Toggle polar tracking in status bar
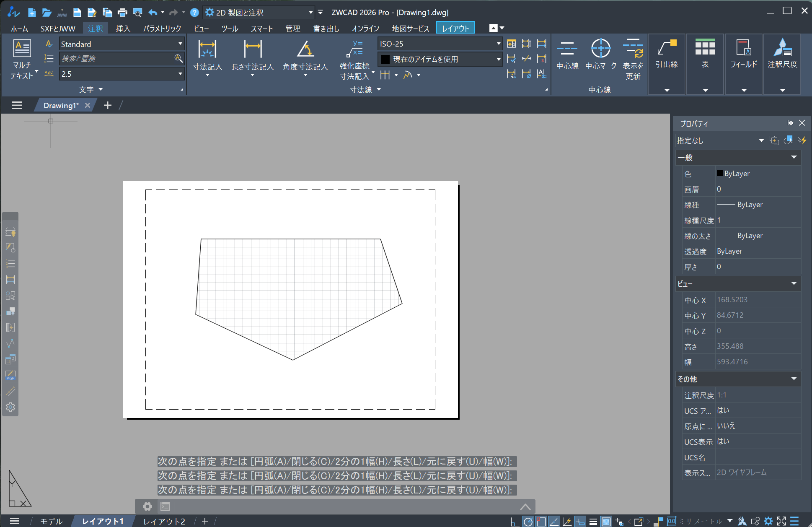The height and width of the screenshot is (527, 812). tap(528, 522)
